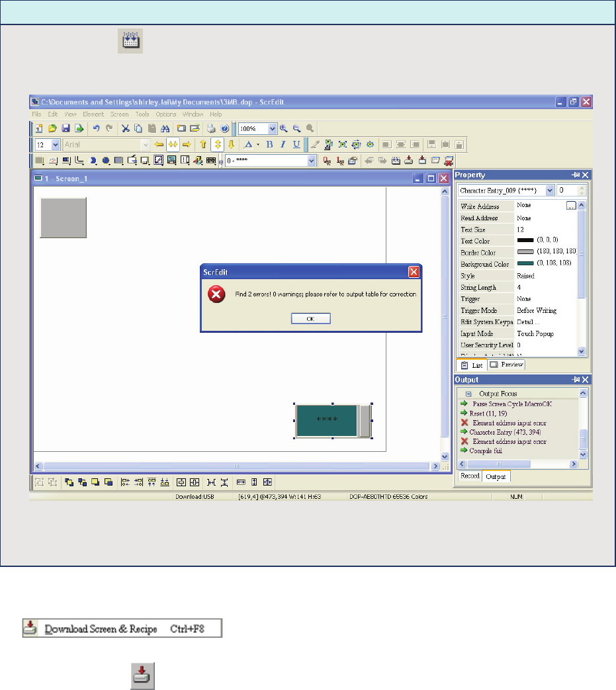Click the Open folder icon

[52, 128]
